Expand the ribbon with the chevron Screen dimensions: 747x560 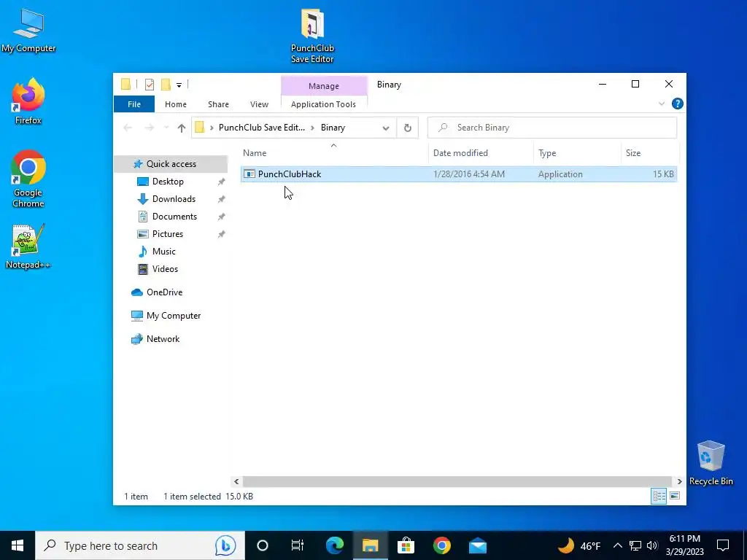tap(661, 104)
